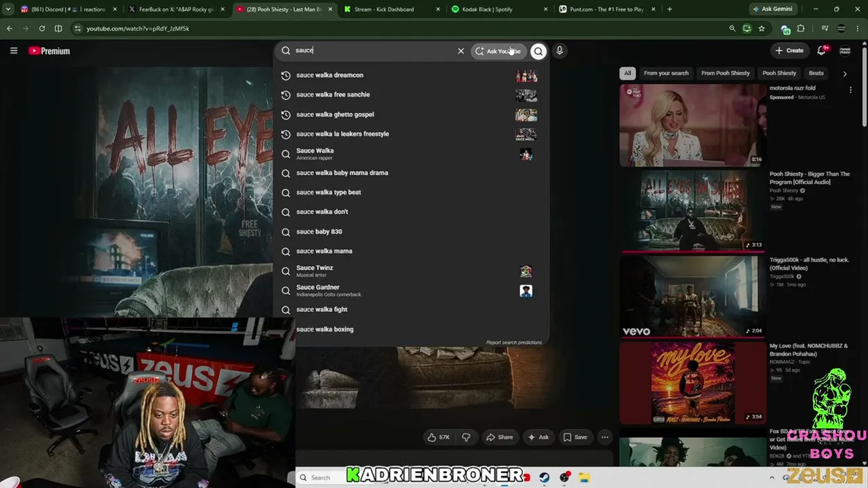Expand the tab search dropdown arrow
The height and width of the screenshot is (488, 868).
8,9
